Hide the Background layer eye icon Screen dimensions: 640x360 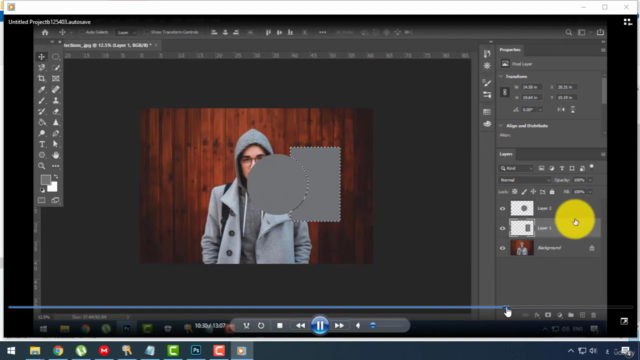click(x=502, y=248)
